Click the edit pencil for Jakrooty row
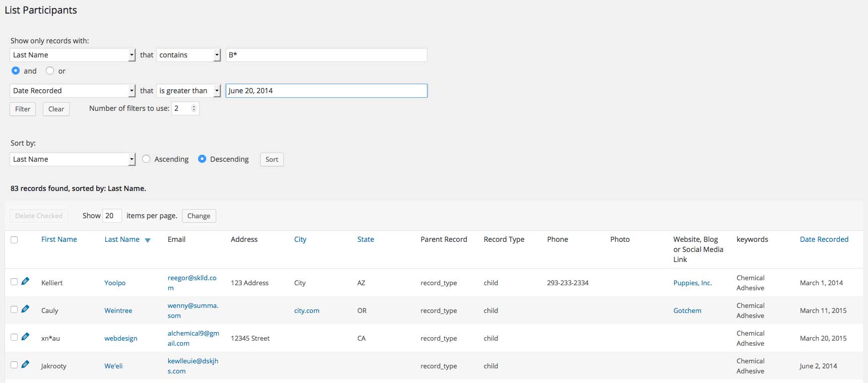This screenshot has height=383, width=868. [x=25, y=364]
